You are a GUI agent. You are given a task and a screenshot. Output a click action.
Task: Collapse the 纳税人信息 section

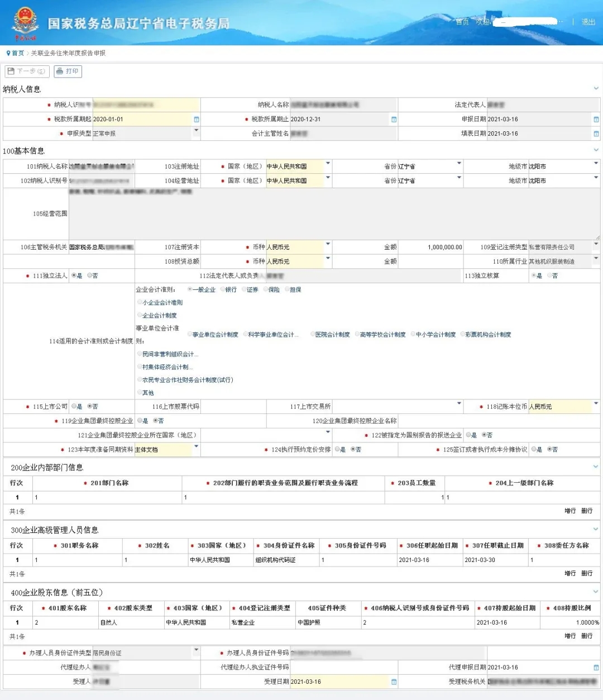click(596, 88)
